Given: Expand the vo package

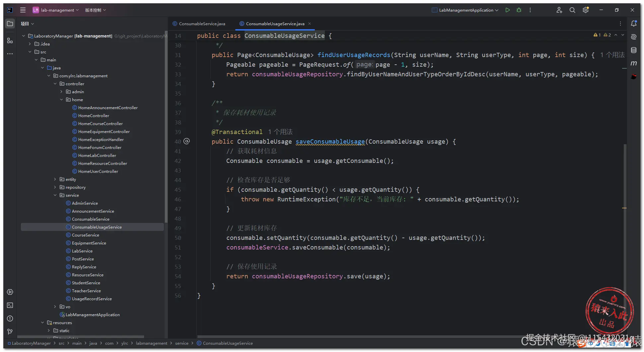Looking at the screenshot, I should pos(55,307).
